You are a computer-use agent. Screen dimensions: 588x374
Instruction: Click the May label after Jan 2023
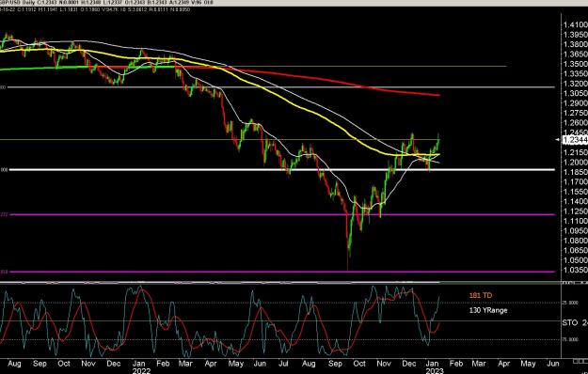[x=528, y=364]
